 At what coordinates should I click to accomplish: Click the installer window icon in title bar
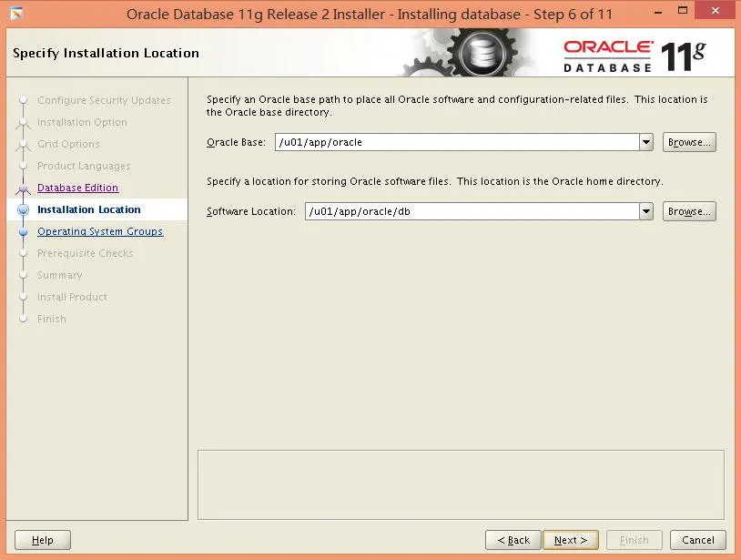16,14
